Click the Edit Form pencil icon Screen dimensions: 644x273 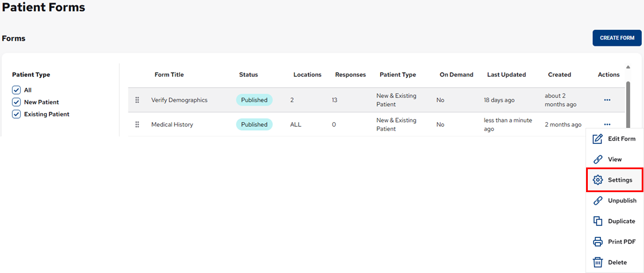[598, 139]
